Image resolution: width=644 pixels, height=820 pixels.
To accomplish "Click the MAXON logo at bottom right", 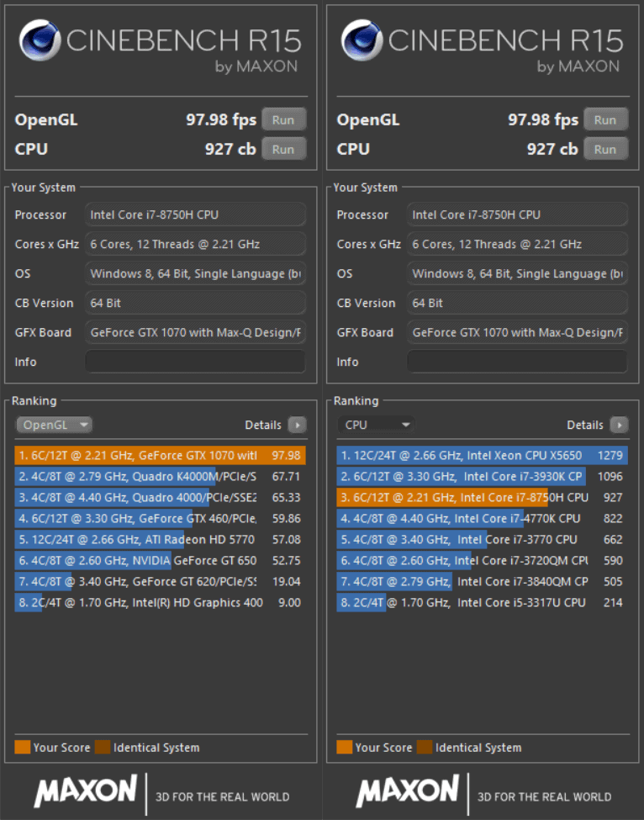I will coord(408,791).
